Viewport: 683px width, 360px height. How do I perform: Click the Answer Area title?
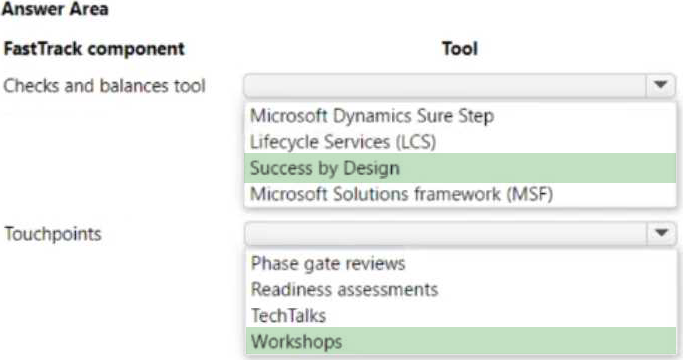tap(55, 9)
